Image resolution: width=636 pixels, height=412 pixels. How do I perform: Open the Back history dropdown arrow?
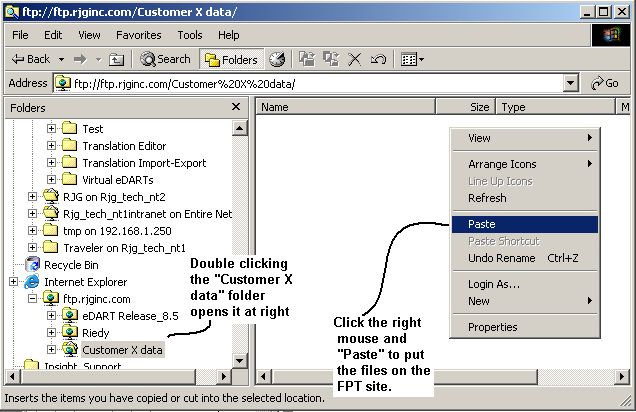coord(61,60)
